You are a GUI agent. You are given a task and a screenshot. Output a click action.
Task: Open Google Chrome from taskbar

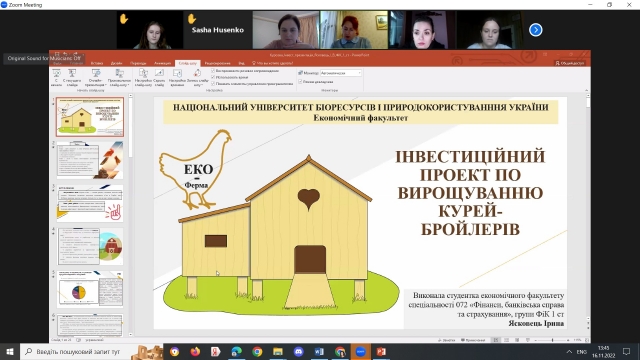[x=257, y=351]
